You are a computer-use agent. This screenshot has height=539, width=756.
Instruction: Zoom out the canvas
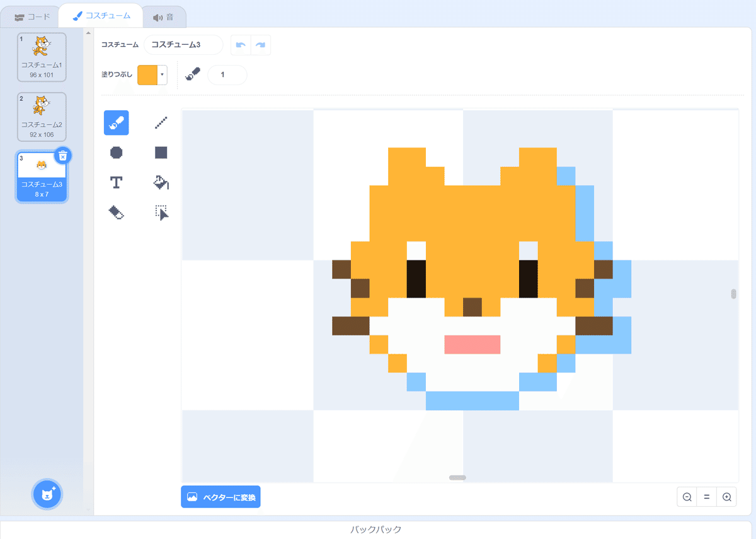[687, 497]
